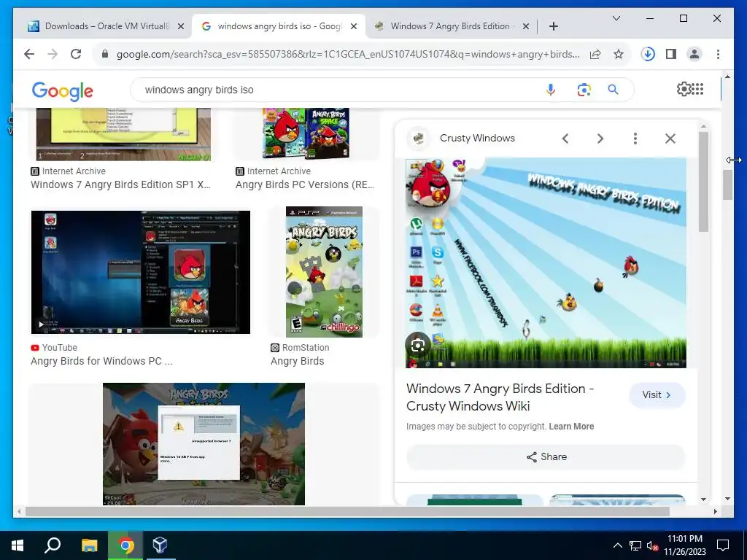The height and width of the screenshot is (560, 747).
Task: Bookmark this page with the star icon
Action: tap(619, 54)
